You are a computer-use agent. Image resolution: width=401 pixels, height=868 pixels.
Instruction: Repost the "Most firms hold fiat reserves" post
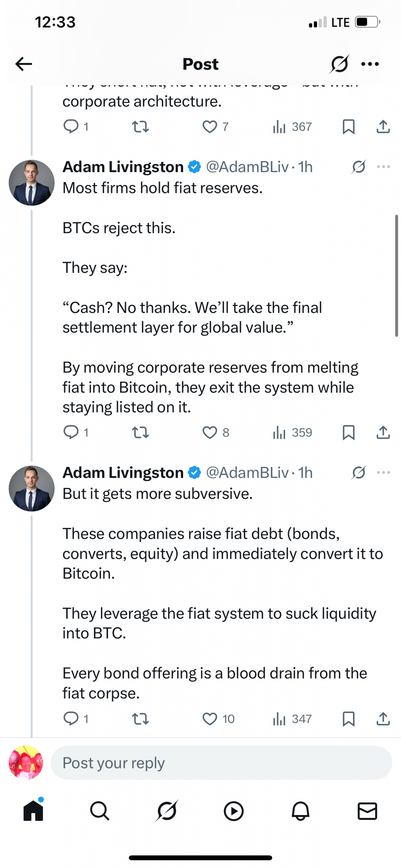(x=140, y=432)
